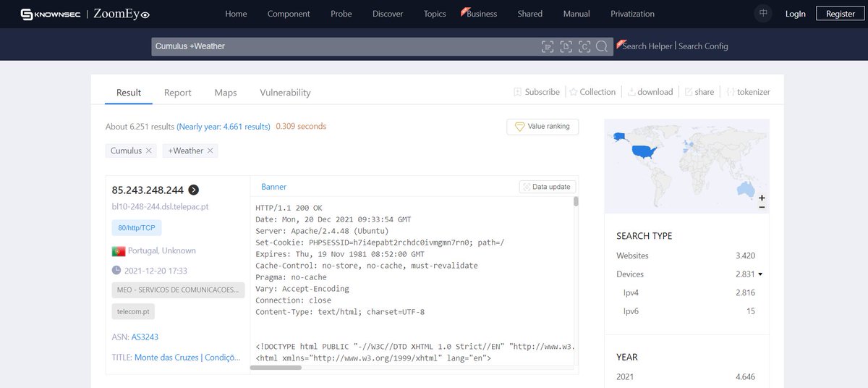The width and height of the screenshot is (868, 388).
Task: Click the Subscribe bookmark icon
Action: pos(518,92)
